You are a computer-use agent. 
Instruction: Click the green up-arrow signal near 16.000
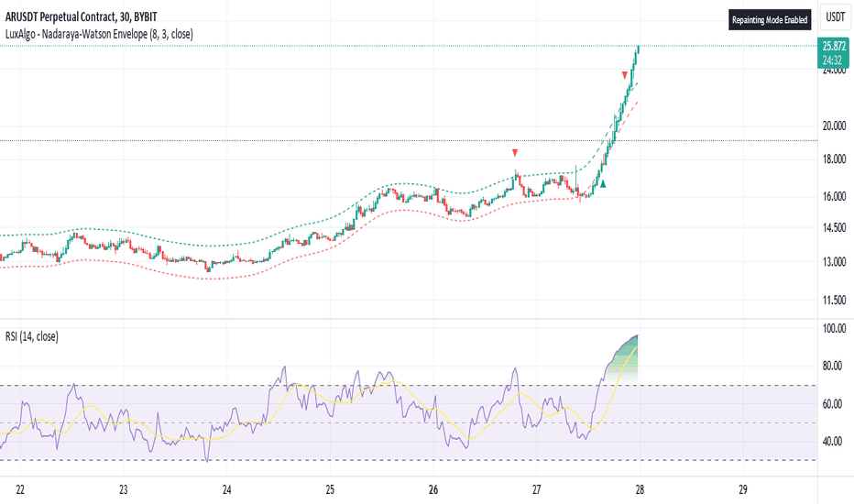tap(602, 184)
